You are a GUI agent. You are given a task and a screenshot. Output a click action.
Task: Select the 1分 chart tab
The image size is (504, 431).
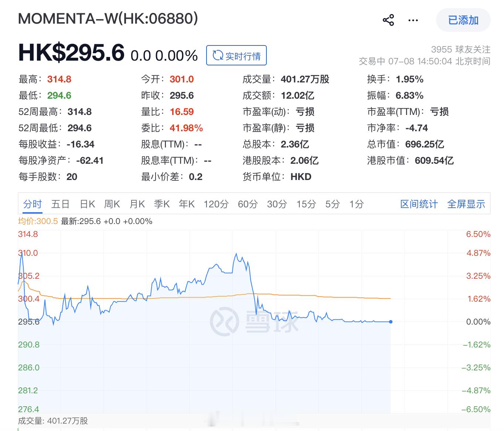coord(357,204)
